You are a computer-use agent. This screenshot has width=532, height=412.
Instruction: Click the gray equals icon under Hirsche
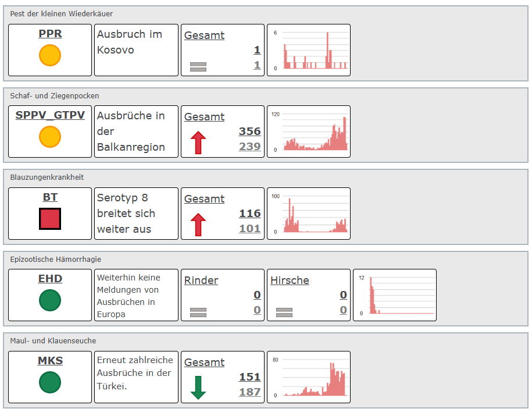pos(284,312)
